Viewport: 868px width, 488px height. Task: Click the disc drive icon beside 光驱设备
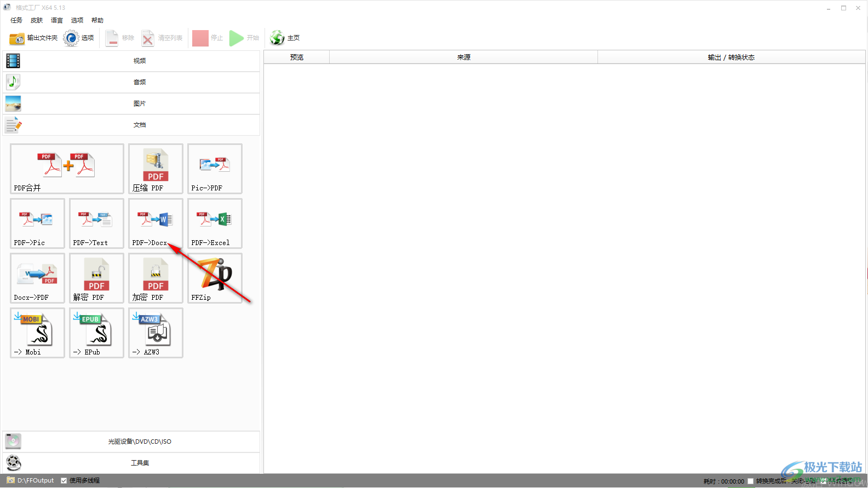pyautogui.click(x=13, y=441)
